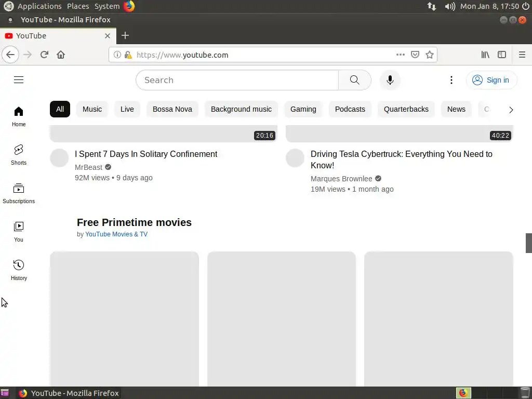Go to the Firefox home page

61,55
